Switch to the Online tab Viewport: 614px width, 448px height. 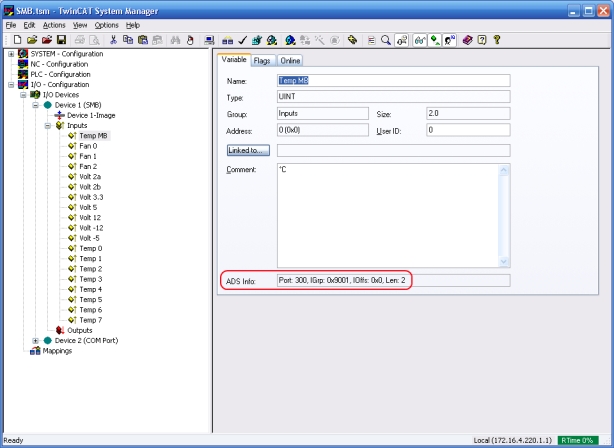[x=290, y=61]
